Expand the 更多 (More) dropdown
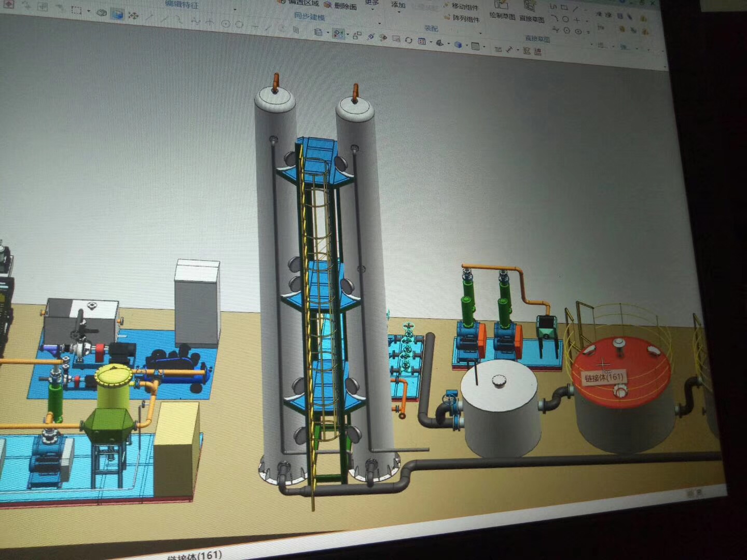Screen dimensions: 747x560 pyautogui.click(x=372, y=3)
